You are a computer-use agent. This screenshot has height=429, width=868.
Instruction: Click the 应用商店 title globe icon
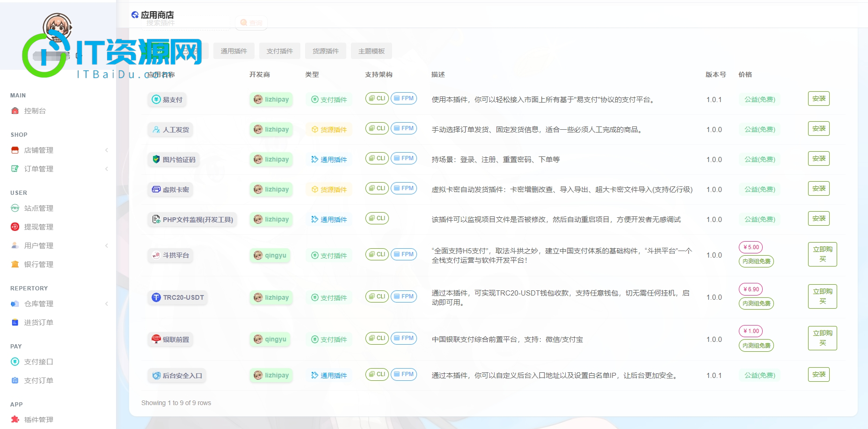135,15
